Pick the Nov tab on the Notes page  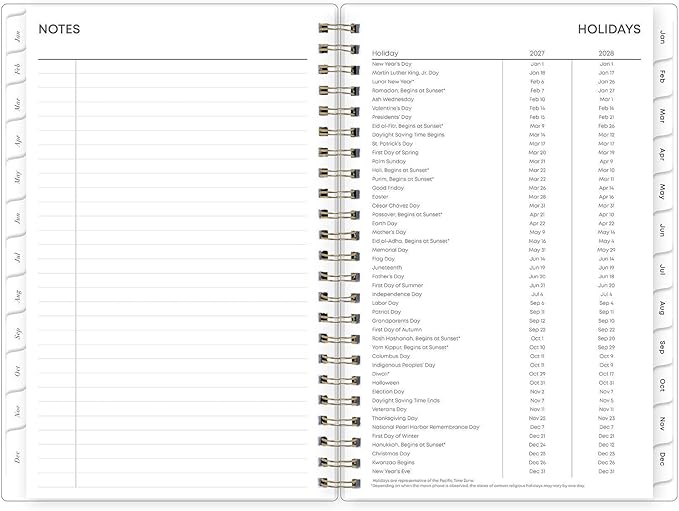(x=17, y=411)
